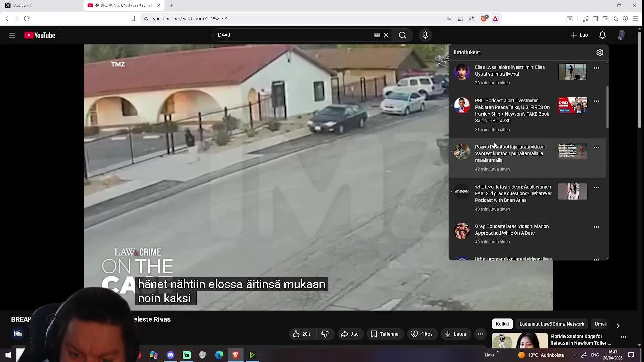Download the video with Lataa button

[x=455, y=334]
